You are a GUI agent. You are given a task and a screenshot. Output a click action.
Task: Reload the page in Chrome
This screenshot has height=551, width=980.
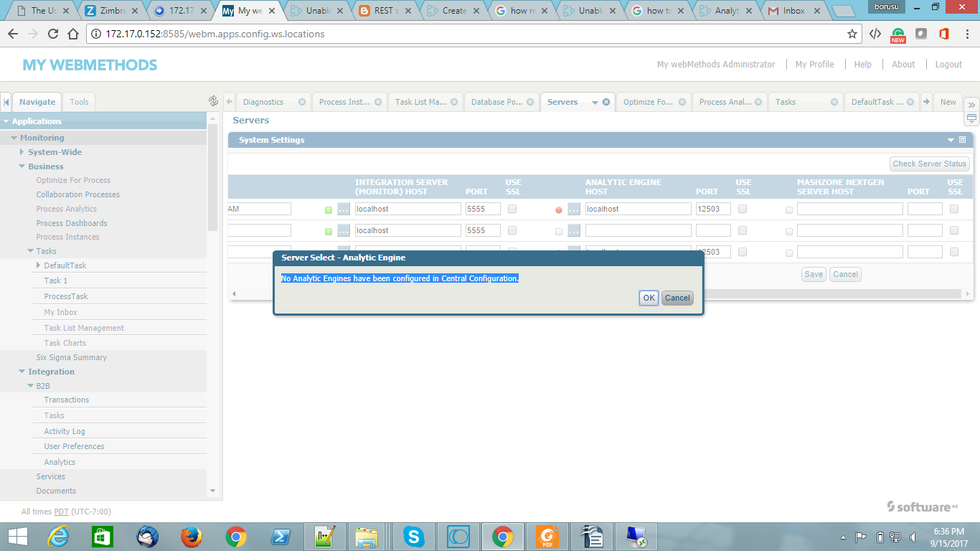pyautogui.click(x=53, y=34)
